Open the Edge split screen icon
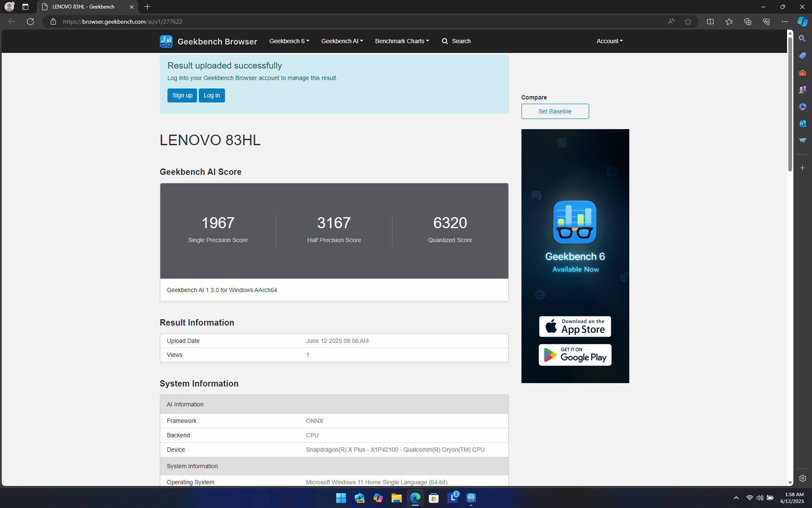Image resolution: width=812 pixels, height=508 pixels. point(710,22)
